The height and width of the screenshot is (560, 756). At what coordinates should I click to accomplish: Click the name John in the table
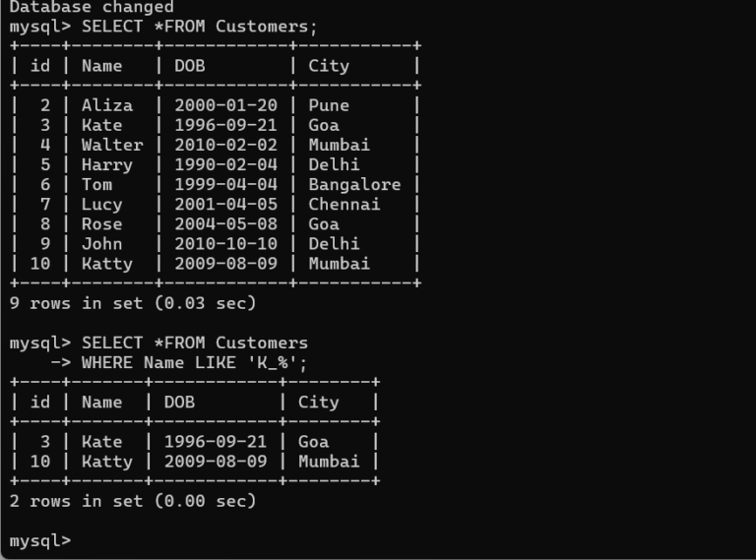click(101, 244)
